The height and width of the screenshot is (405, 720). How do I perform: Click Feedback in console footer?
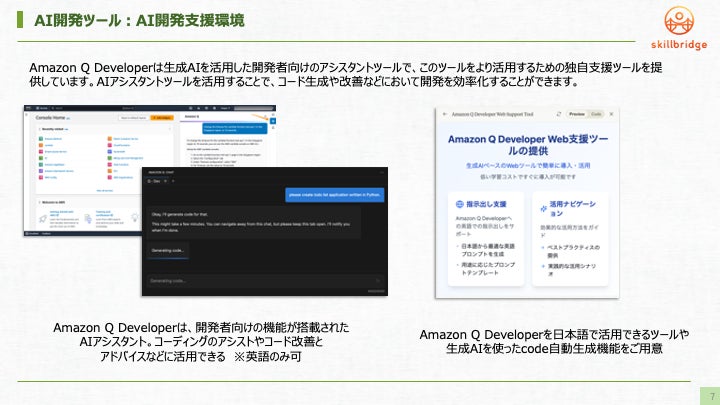(46, 234)
